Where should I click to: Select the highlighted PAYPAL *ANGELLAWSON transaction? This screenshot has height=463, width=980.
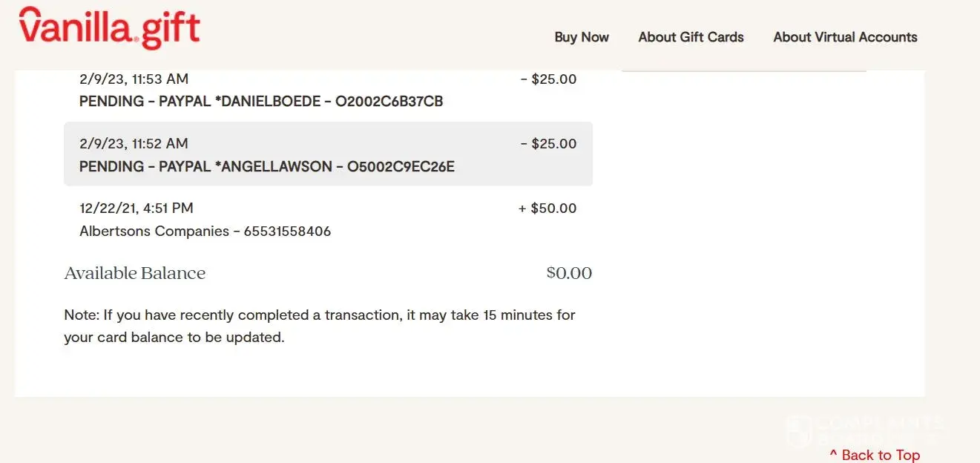tap(267, 166)
